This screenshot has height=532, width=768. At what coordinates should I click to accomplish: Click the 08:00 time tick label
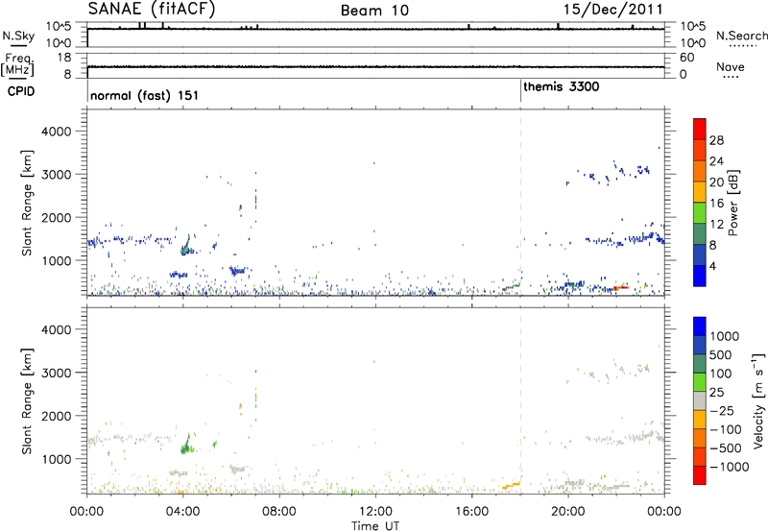[278, 512]
